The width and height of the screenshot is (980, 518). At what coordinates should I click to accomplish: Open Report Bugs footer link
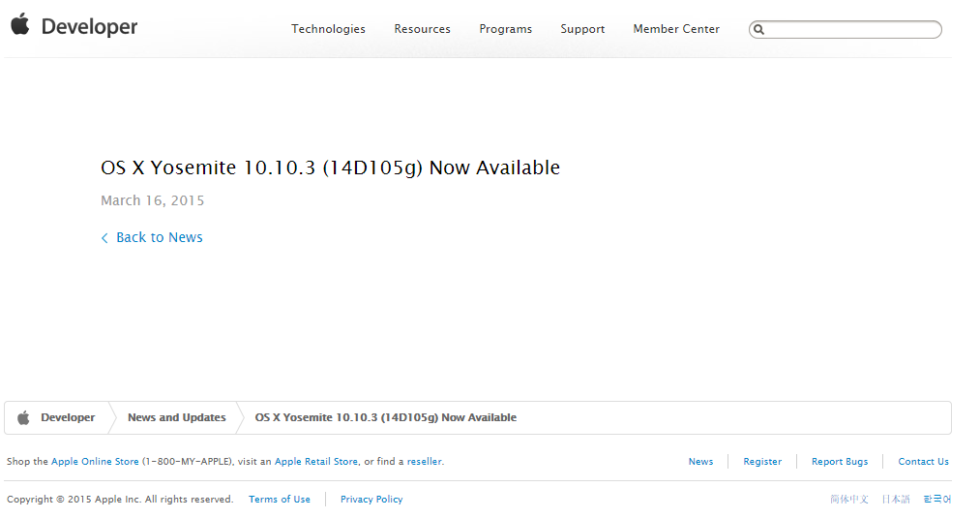(840, 462)
